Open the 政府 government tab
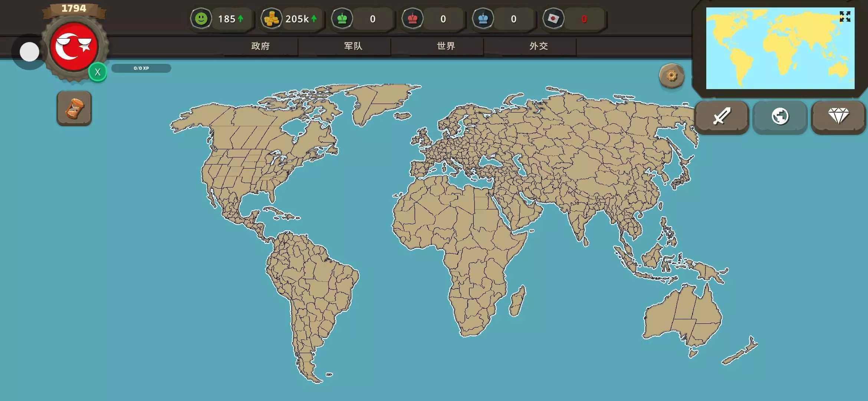 pyautogui.click(x=260, y=46)
